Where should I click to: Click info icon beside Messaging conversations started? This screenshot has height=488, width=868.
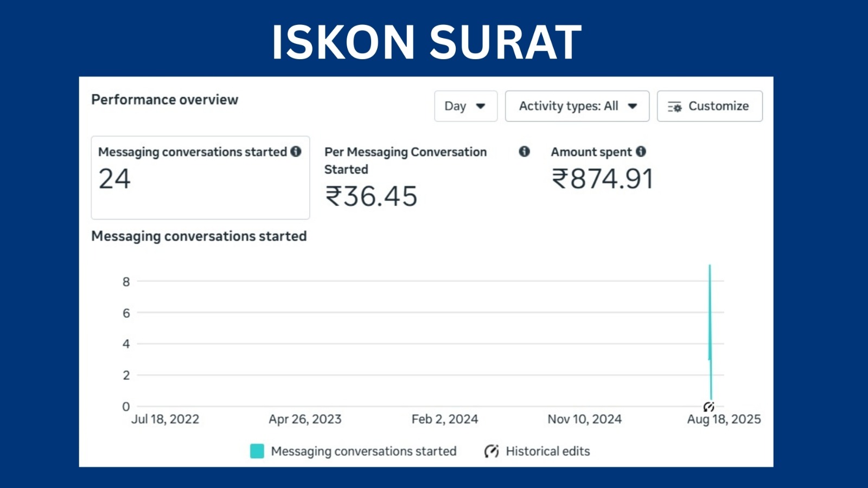tap(296, 151)
